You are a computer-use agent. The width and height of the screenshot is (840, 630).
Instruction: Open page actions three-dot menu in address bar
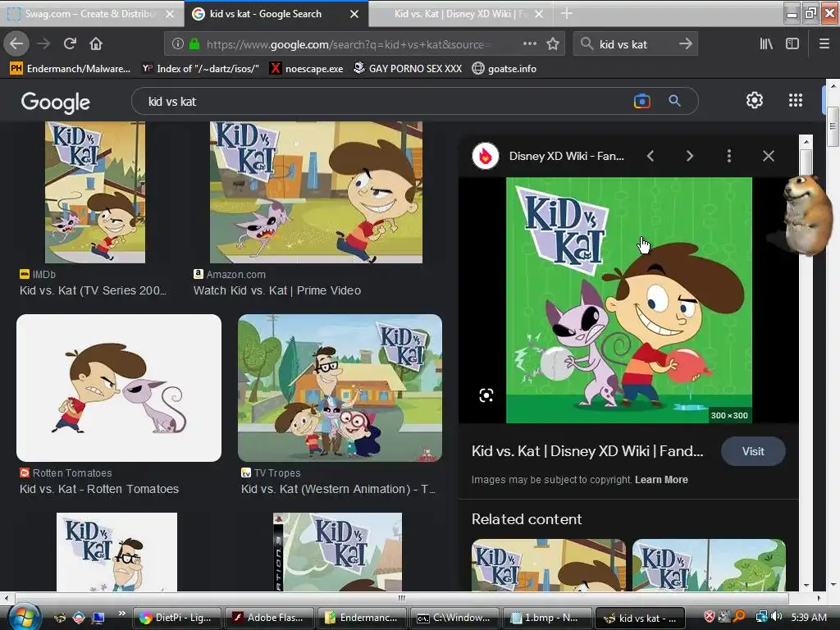tap(529, 44)
